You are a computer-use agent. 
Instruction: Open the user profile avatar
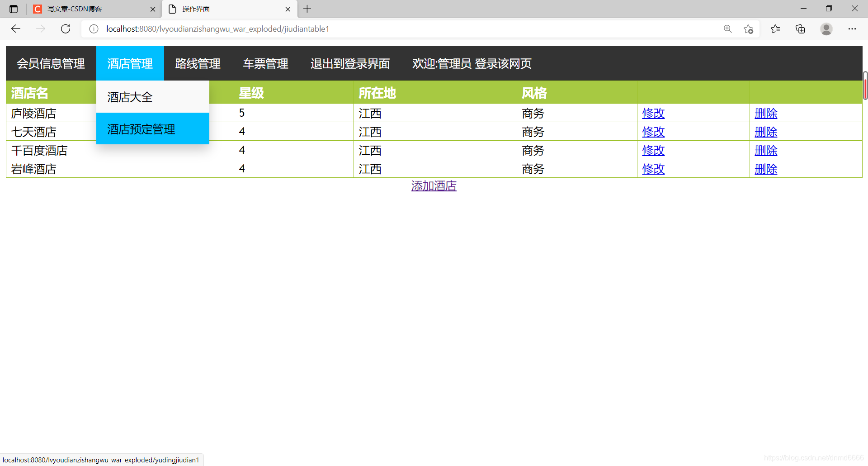(x=826, y=29)
